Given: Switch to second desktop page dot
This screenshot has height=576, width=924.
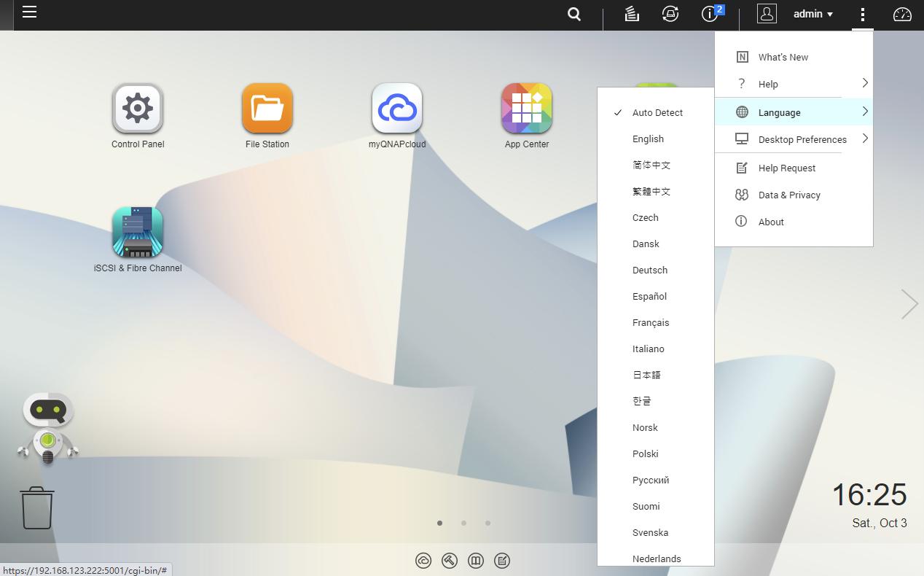Looking at the screenshot, I should [x=463, y=523].
